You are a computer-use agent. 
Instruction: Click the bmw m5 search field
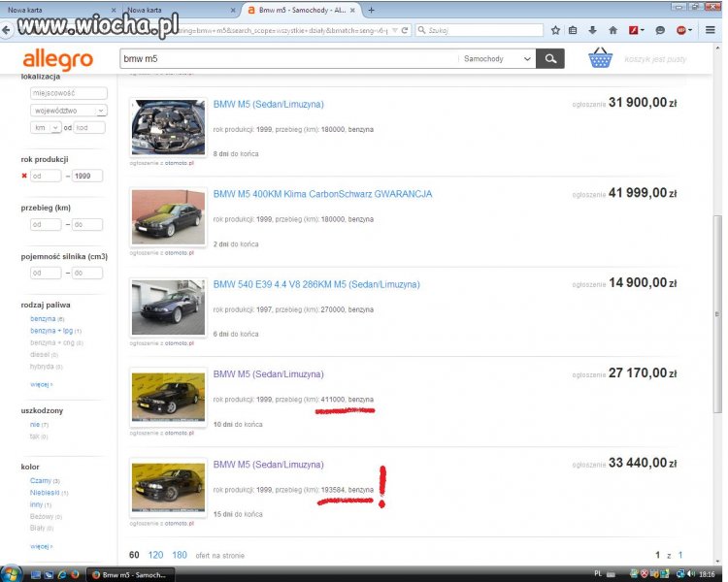pyautogui.click(x=288, y=59)
